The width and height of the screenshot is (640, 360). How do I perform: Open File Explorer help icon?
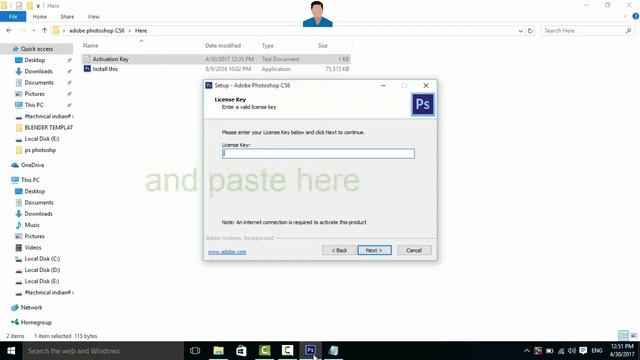point(636,17)
